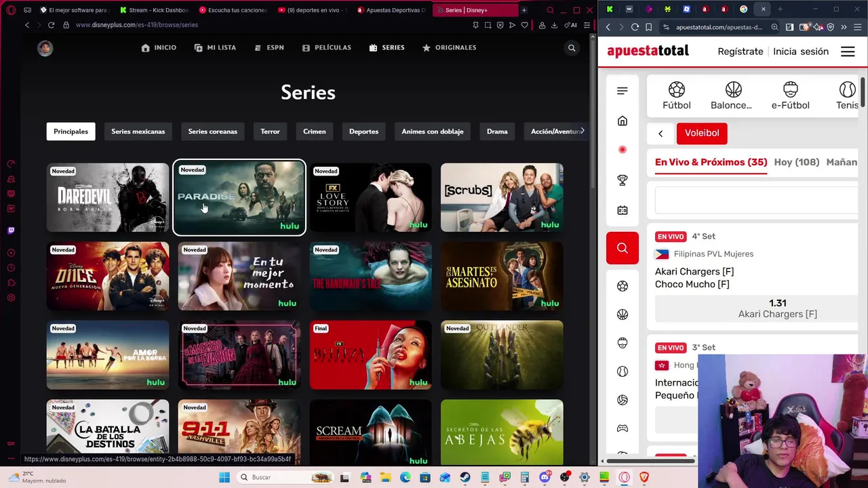Open MI LISTA in Disney+ navigation

tap(215, 47)
